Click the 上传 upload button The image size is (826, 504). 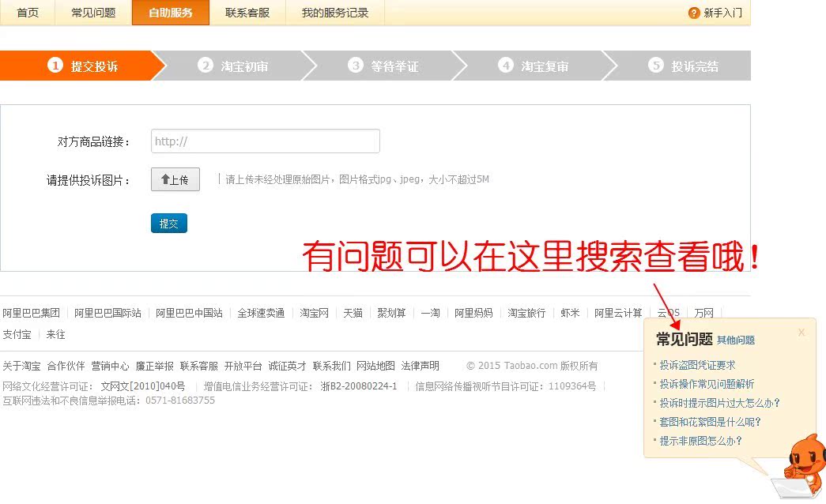point(175,179)
